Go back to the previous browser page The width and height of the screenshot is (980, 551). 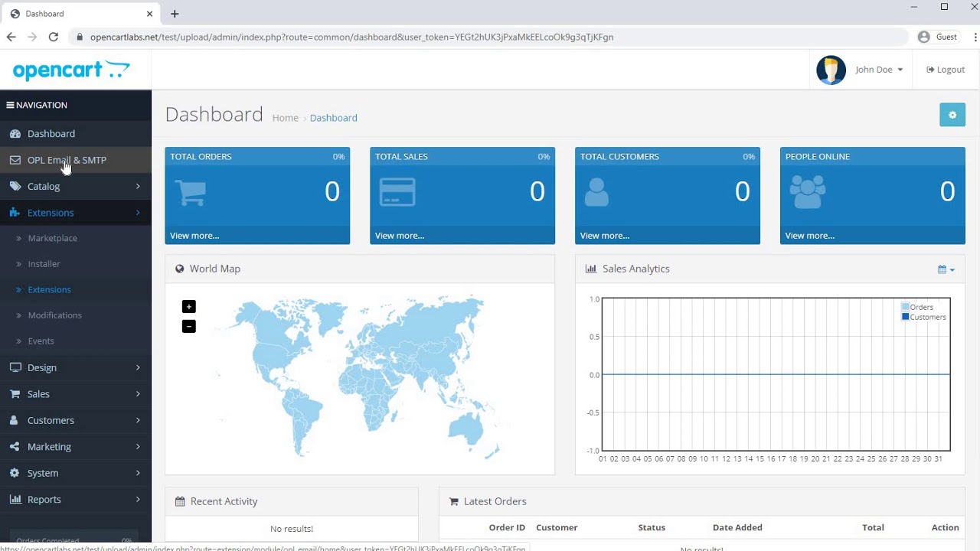click(11, 37)
